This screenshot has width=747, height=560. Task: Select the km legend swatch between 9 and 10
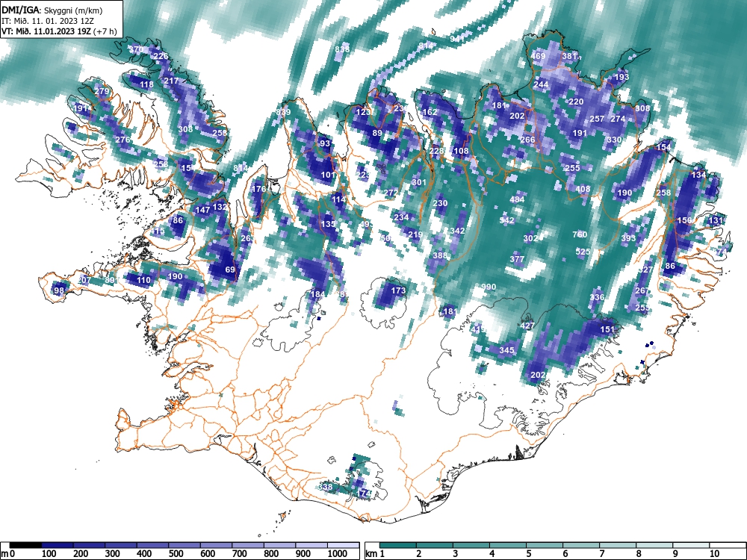pos(691,545)
